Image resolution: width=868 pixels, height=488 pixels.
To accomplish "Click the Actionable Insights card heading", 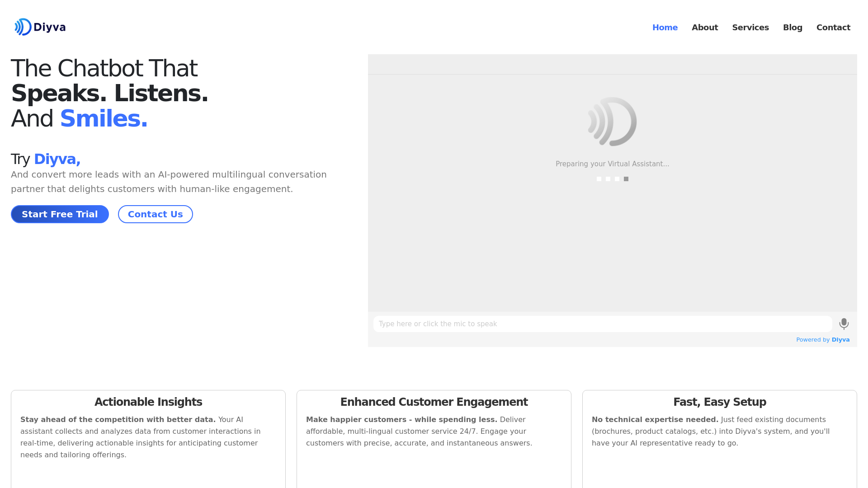I will click(x=148, y=402).
